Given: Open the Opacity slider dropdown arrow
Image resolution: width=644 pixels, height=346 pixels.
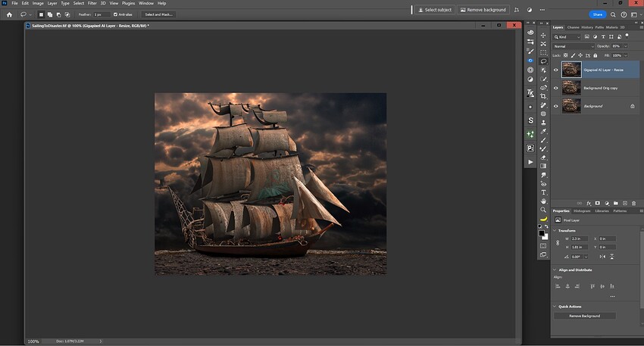Looking at the screenshot, I should point(626,46).
